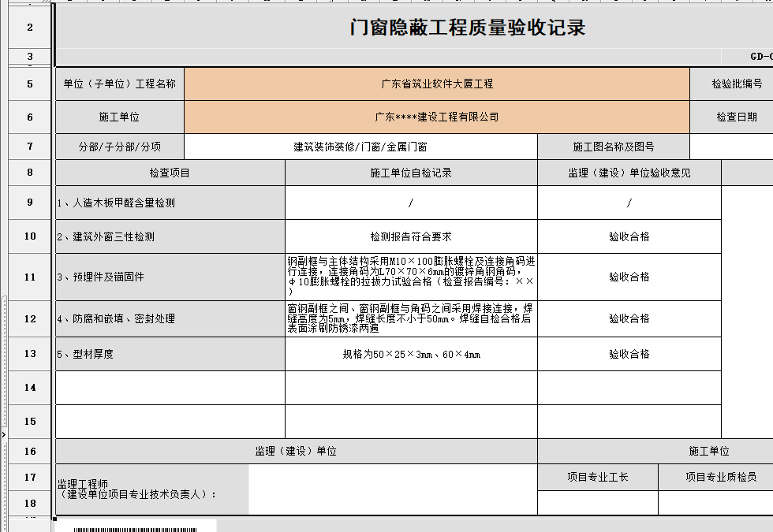The width and height of the screenshot is (773, 532).
Task: Select the 检测报告符合要求 self-check cell
Action: [411, 236]
